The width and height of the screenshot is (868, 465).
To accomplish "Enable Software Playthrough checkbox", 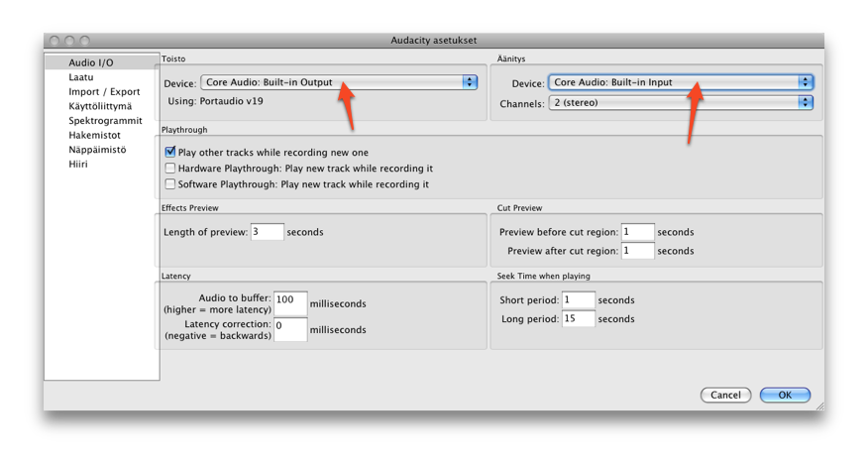I will [x=170, y=184].
